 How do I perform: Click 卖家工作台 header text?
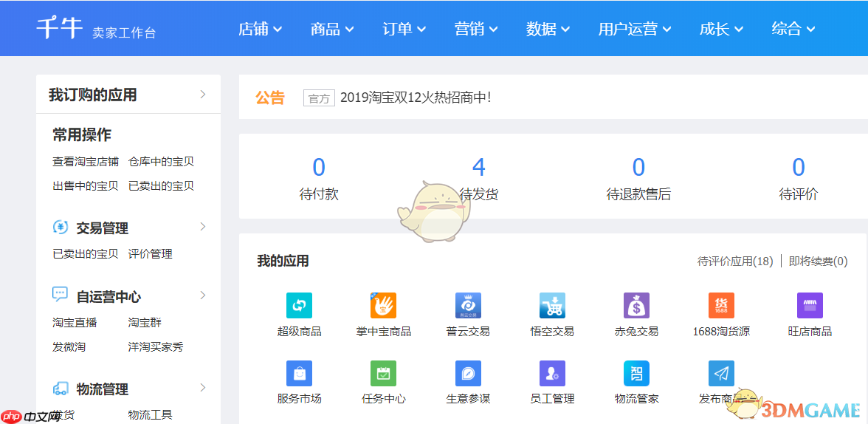click(124, 33)
